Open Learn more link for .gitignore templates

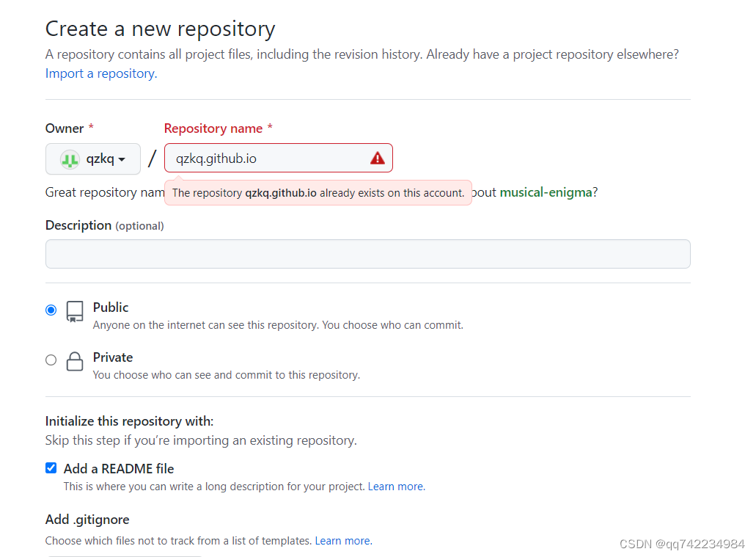pos(342,541)
